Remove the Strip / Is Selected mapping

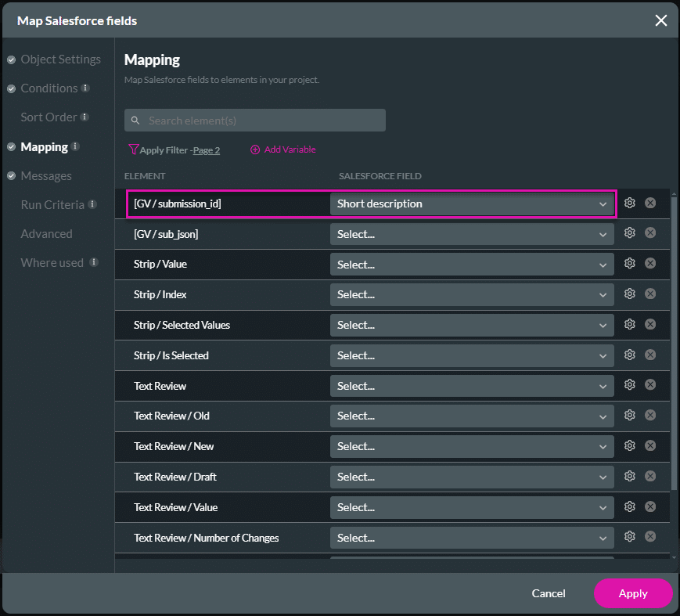pos(650,355)
